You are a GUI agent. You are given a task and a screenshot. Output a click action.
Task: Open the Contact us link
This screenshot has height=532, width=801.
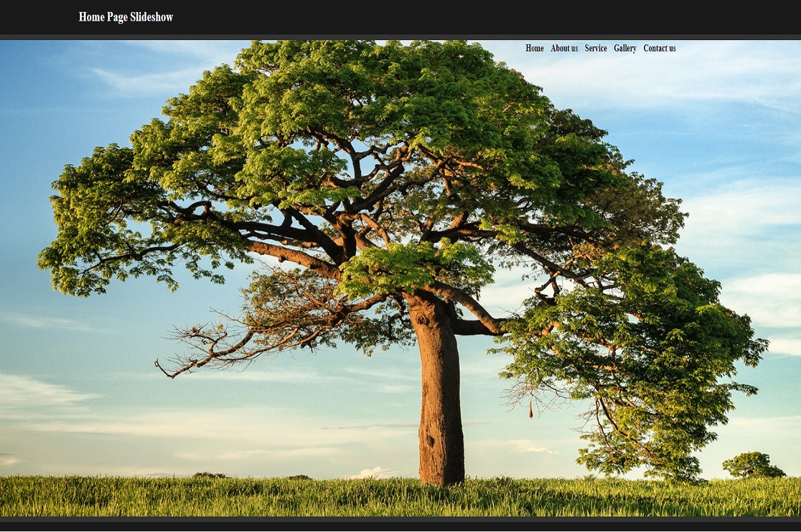point(660,48)
